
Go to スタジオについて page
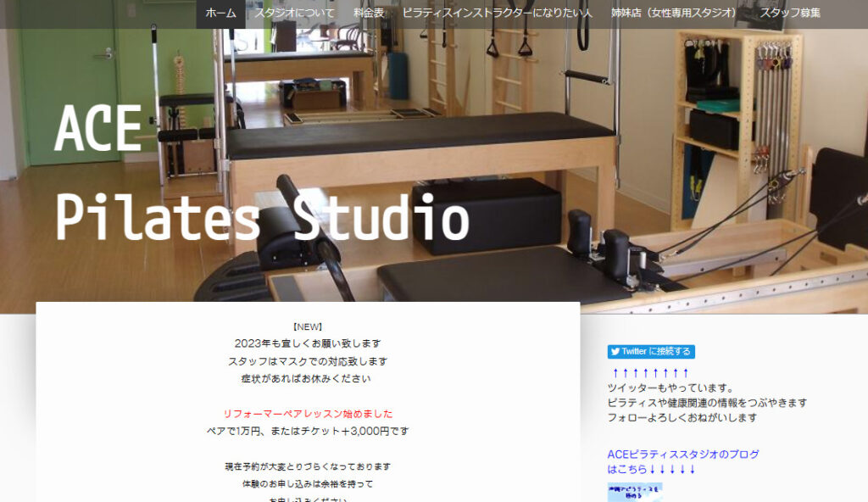(x=294, y=14)
